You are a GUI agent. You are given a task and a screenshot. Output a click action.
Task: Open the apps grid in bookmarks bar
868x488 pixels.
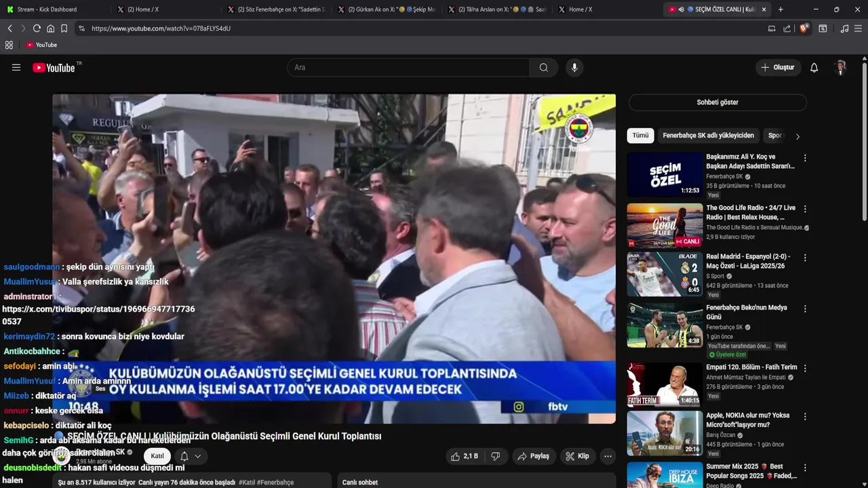[9, 45]
